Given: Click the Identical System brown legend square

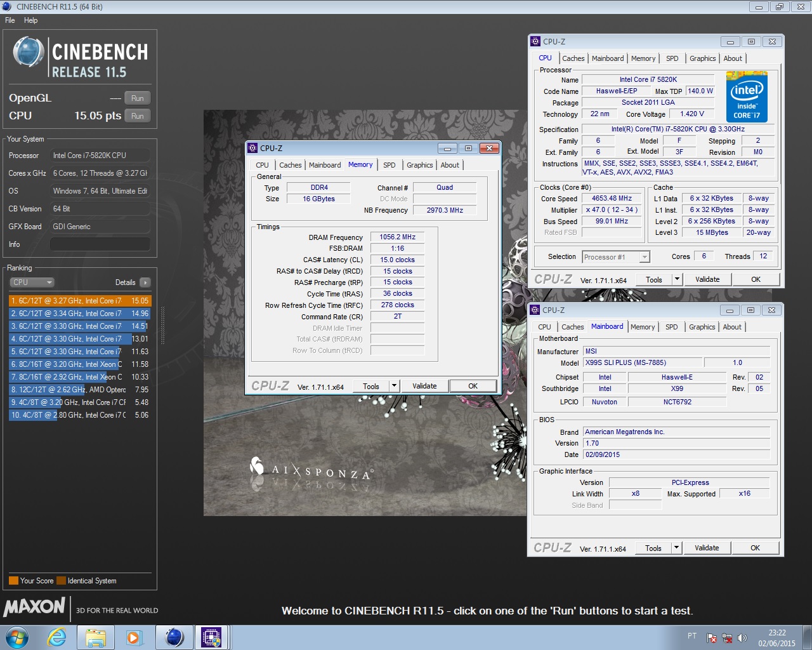Looking at the screenshot, I should pos(61,580).
